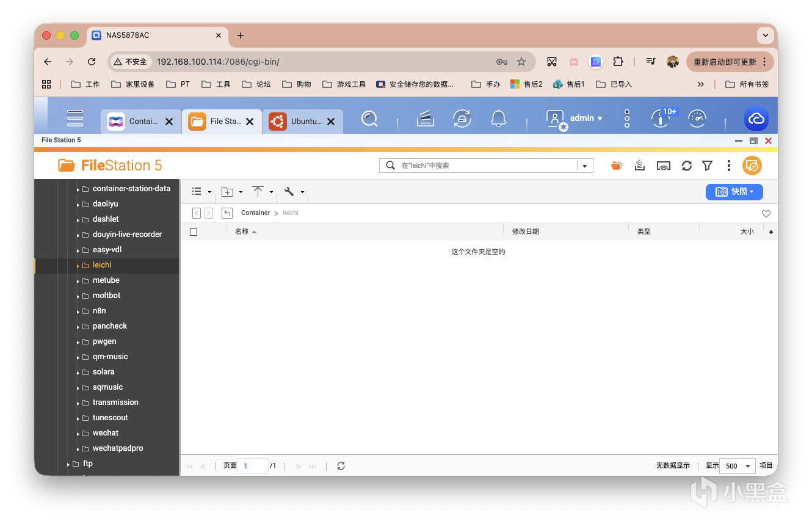Open the Chrome apps grid in bookmarks bar
This screenshot has width=812, height=521.
46,84
